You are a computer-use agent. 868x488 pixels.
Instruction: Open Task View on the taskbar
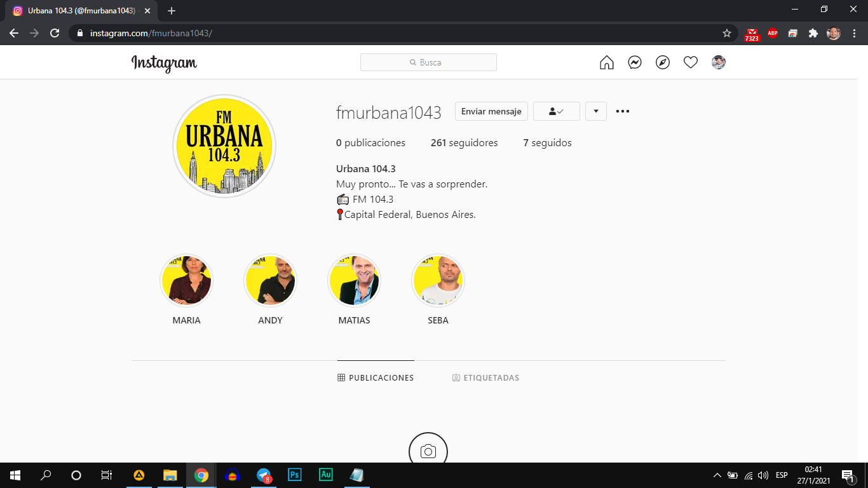107,475
